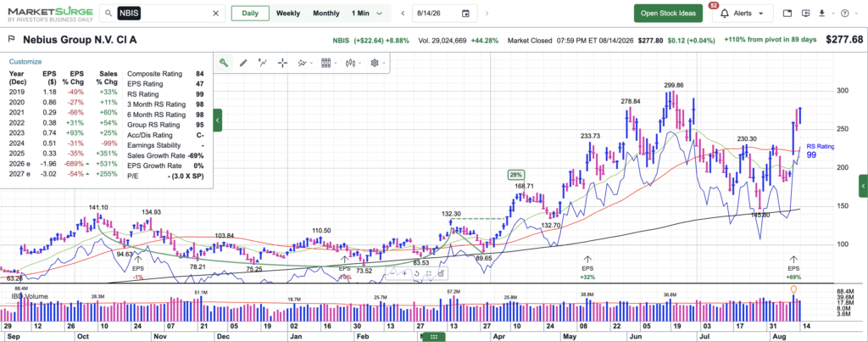Zoom in with the plus icon
The width and height of the screenshot is (868, 342).
pyautogui.click(x=404, y=273)
